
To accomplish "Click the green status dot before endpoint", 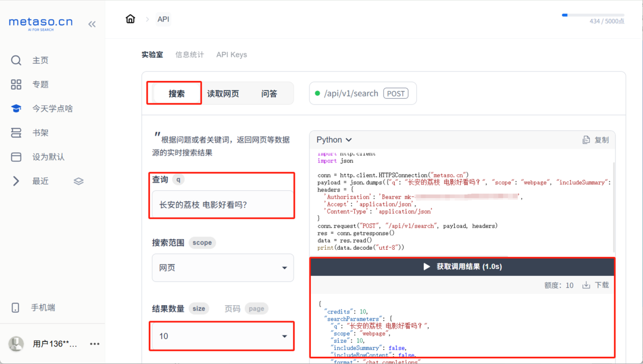I will coord(317,93).
